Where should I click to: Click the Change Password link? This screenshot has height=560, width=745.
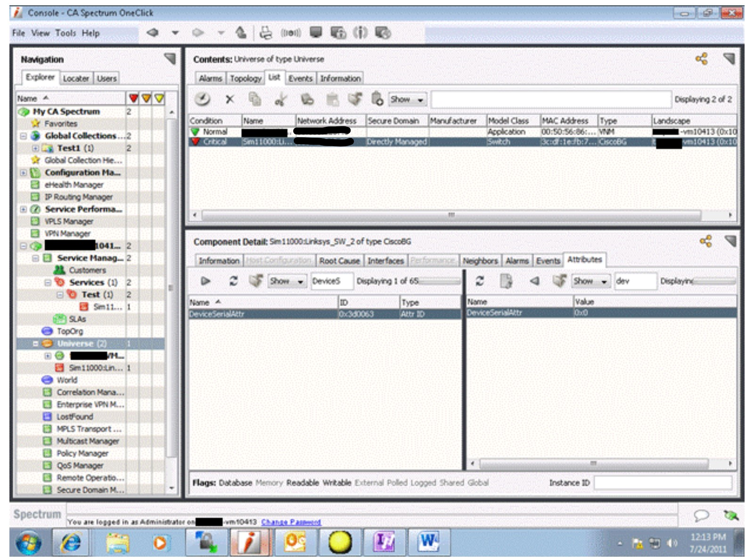(x=291, y=522)
